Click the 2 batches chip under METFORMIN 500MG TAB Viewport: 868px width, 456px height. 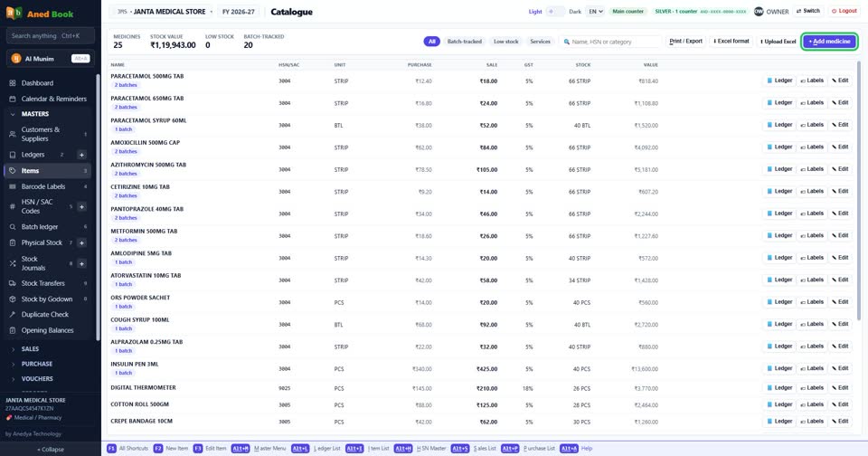[126, 240]
